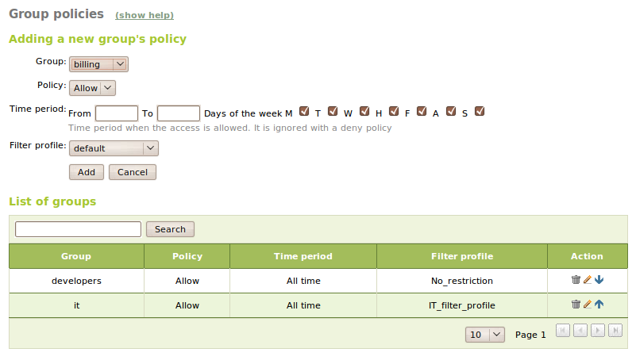Go to the first page
Screen dimensions: 636x364
563,331
